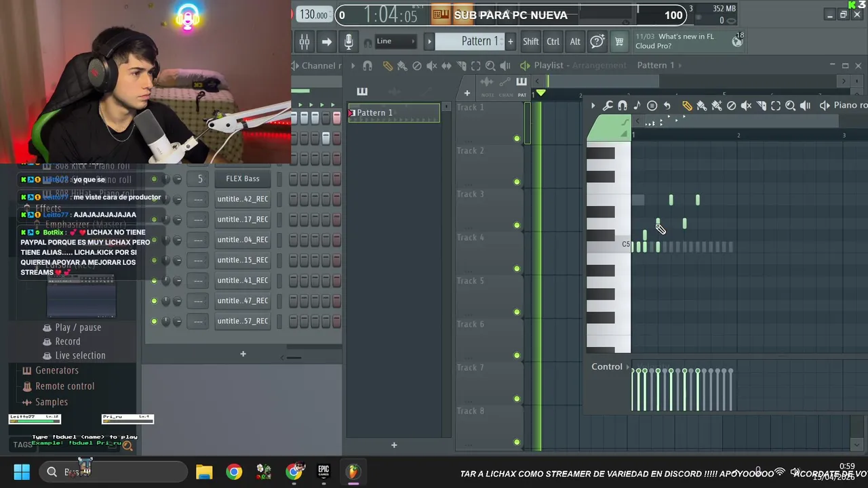Click the Ctrl modifier button
Screen dimensions: 868x488
coord(553,41)
